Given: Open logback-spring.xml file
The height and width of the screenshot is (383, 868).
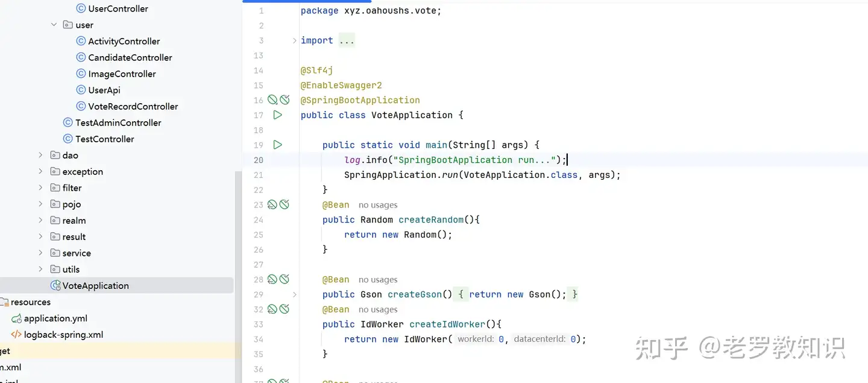Looking at the screenshot, I should click(x=63, y=335).
